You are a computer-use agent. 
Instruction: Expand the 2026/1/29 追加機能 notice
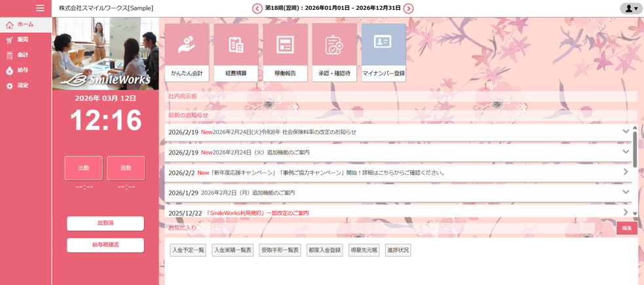pos(626,193)
